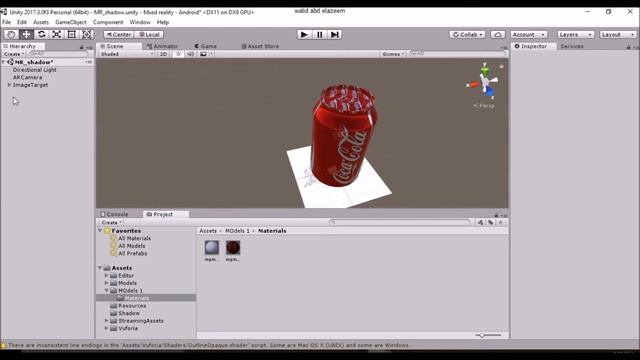This screenshot has height=360, width=640.
Task: Open the Gizmos dropdown
Action: pos(393,54)
